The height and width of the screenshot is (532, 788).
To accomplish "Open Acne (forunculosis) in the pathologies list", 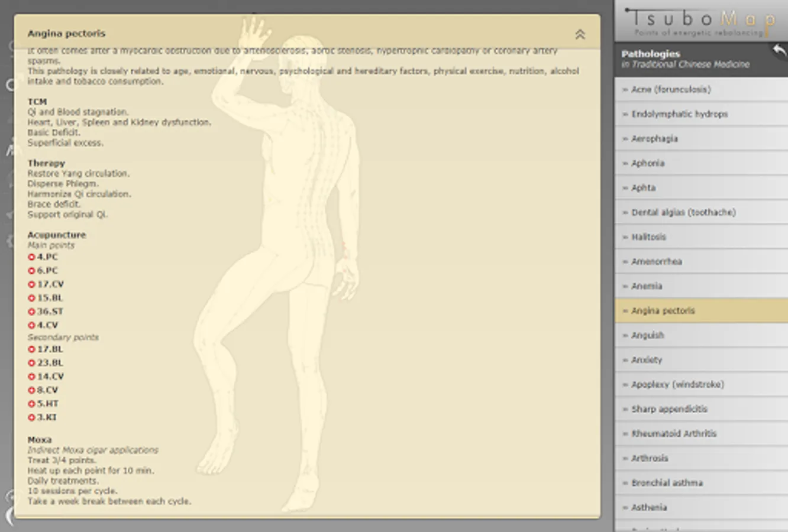I will [701, 89].
